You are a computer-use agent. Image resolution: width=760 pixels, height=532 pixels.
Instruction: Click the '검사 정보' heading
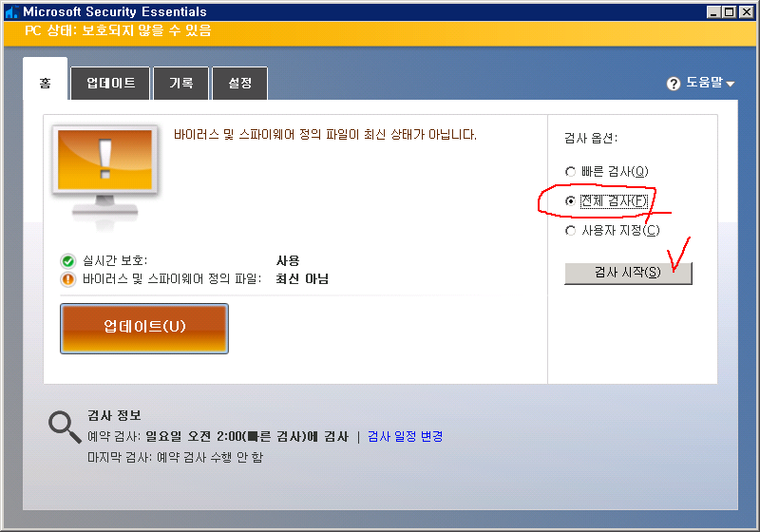114,415
